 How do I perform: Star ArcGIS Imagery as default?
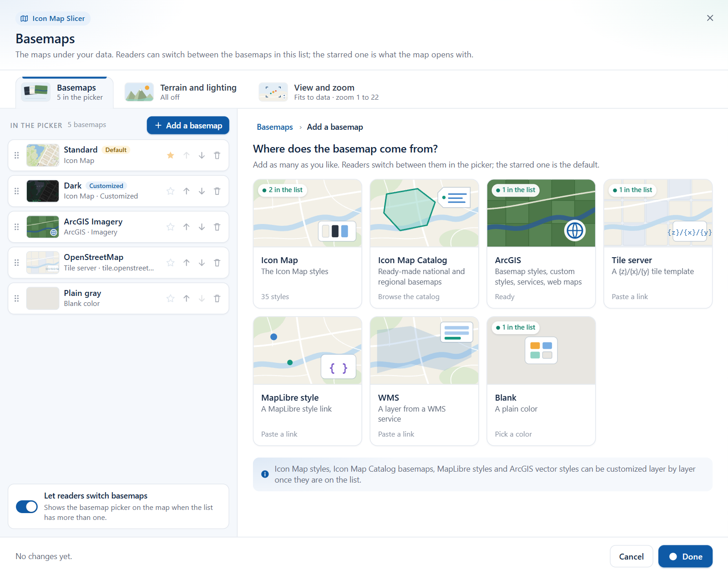point(171,227)
